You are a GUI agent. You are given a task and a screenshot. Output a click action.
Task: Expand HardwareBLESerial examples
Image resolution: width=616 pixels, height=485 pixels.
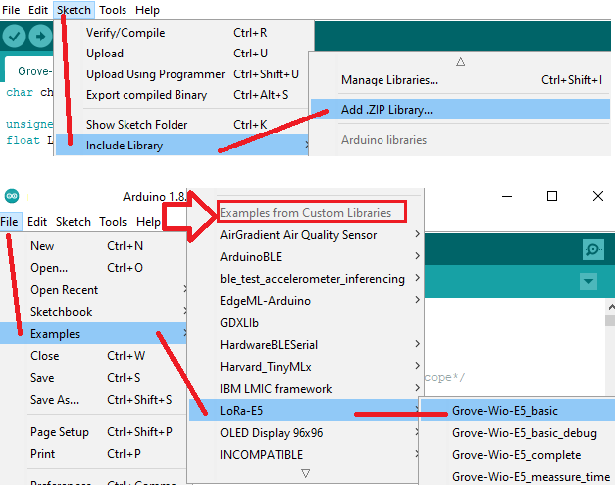pyautogui.click(x=305, y=345)
